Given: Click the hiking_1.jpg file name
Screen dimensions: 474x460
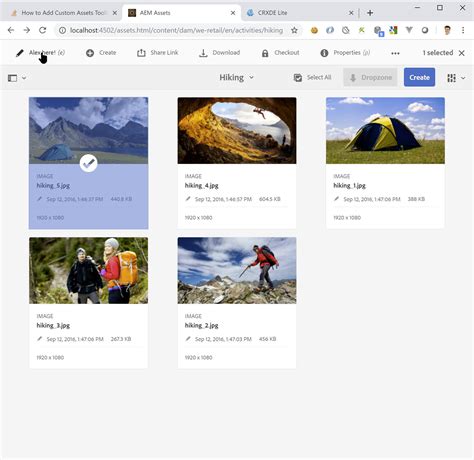Looking at the screenshot, I should pyautogui.click(x=349, y=185).
